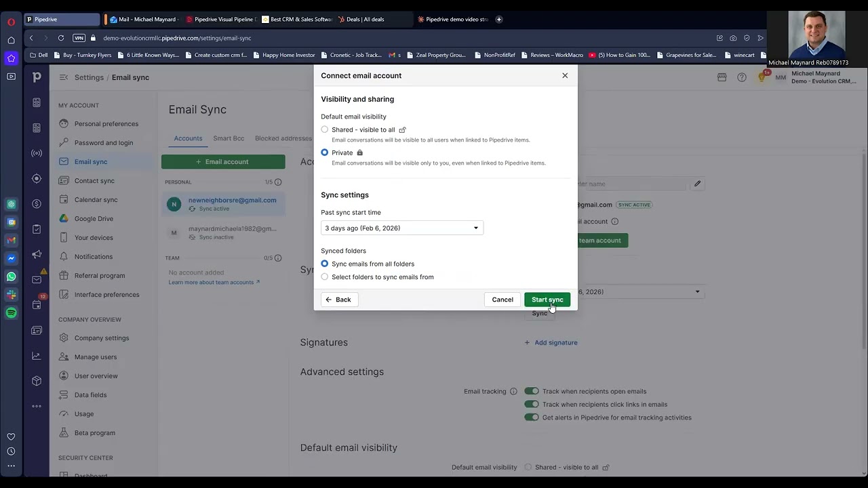Open the Activities calendar icon with badge

(x=37, y=304)
